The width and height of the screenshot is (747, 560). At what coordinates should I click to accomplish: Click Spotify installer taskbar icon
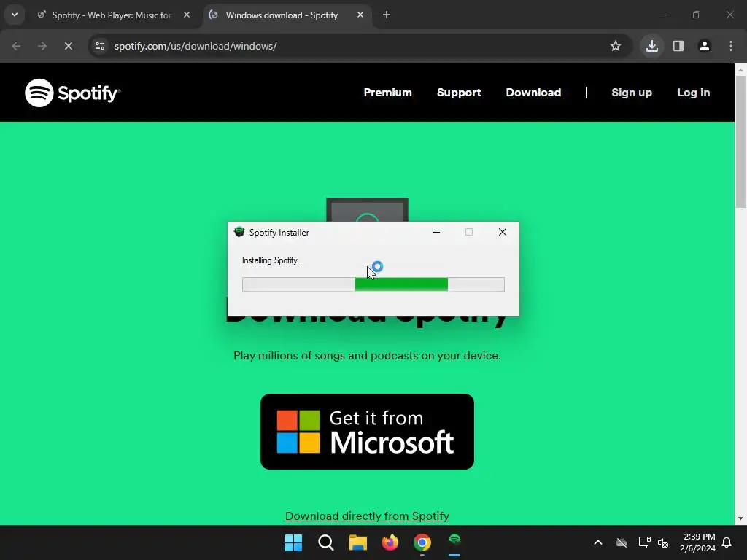pyautogui.click(x=454, y=542)
